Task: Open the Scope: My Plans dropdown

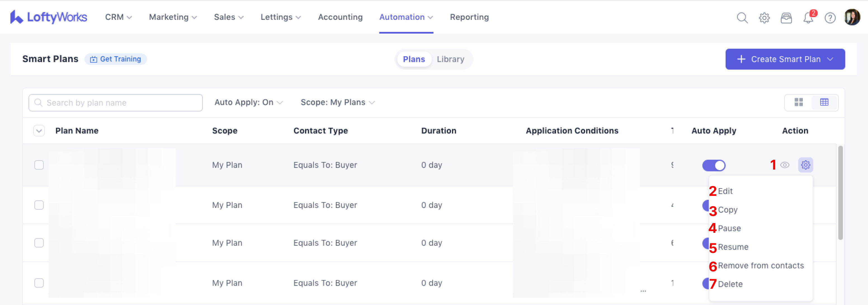Action: pos(337,102)
